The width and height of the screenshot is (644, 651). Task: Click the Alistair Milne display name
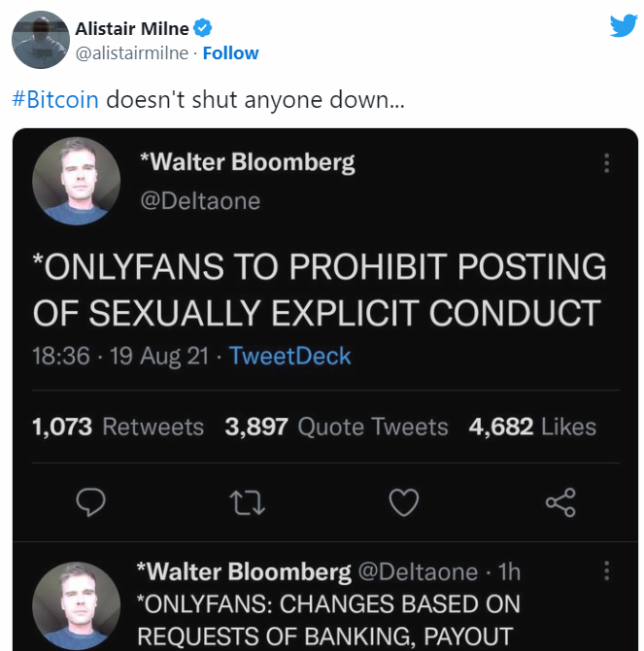pos(132,29)
